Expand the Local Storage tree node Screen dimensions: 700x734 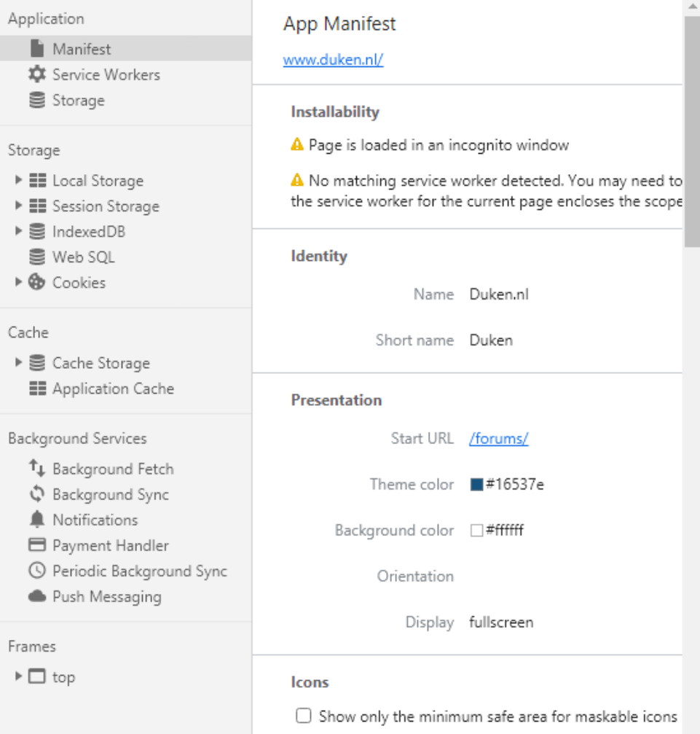click(18, 180)
